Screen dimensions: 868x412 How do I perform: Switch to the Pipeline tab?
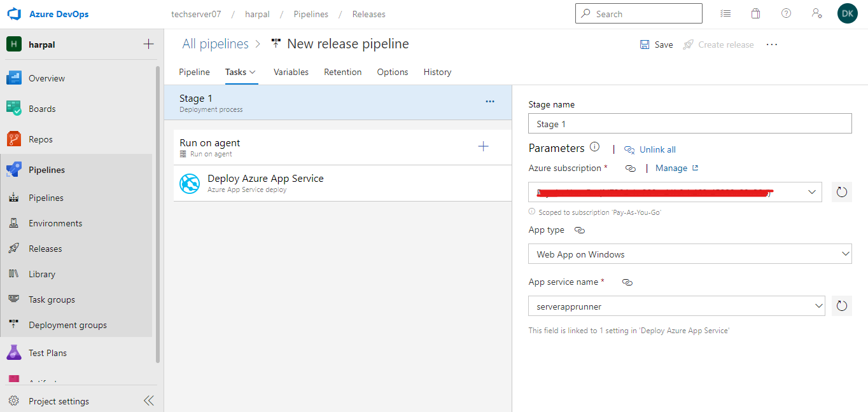(194, 72)
